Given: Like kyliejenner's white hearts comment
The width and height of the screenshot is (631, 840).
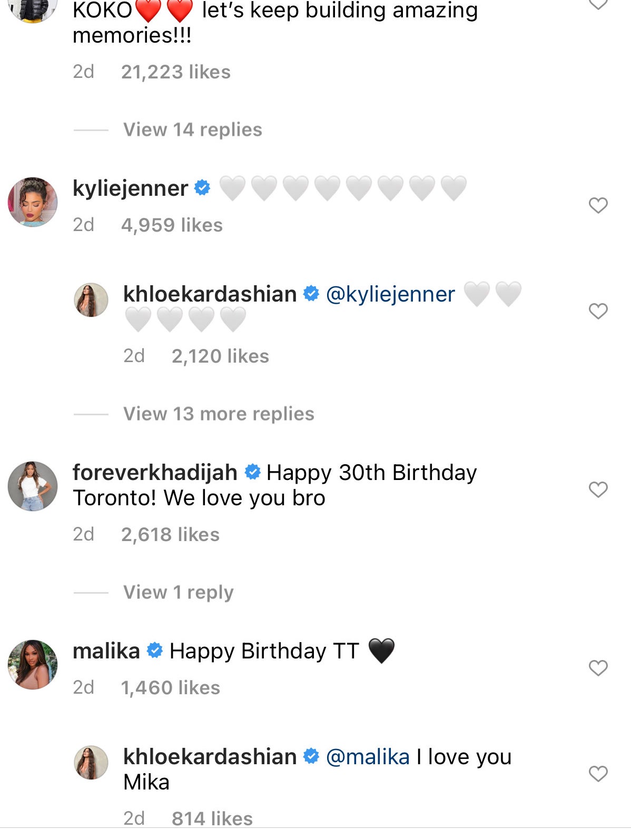Looking at the screenshot, I should tap(598, 205).
